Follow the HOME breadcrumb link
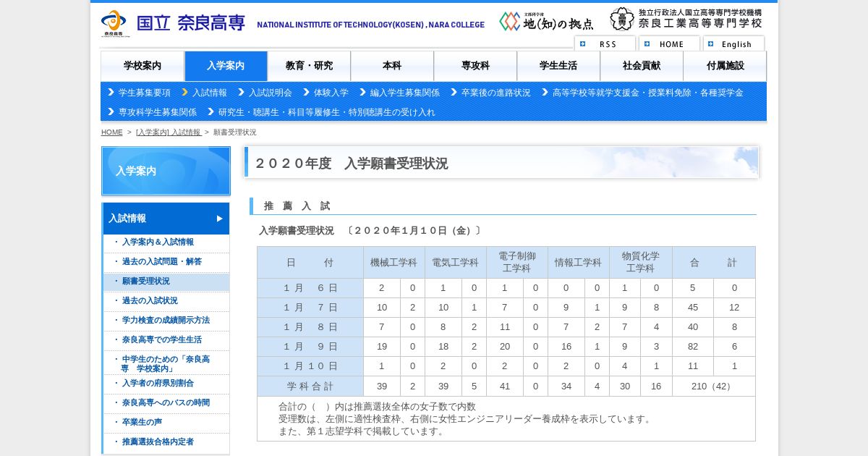The image size is (868, 456). click(x=112, y=132)
